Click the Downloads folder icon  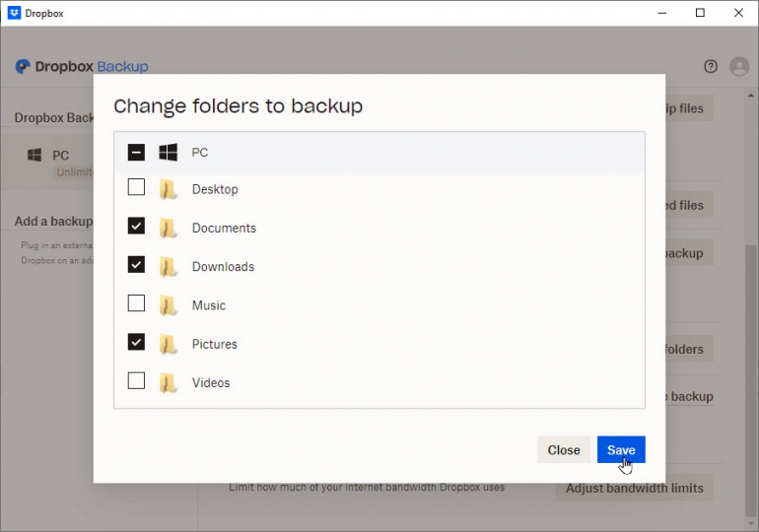pyautogui.click(x=168, y=267)
